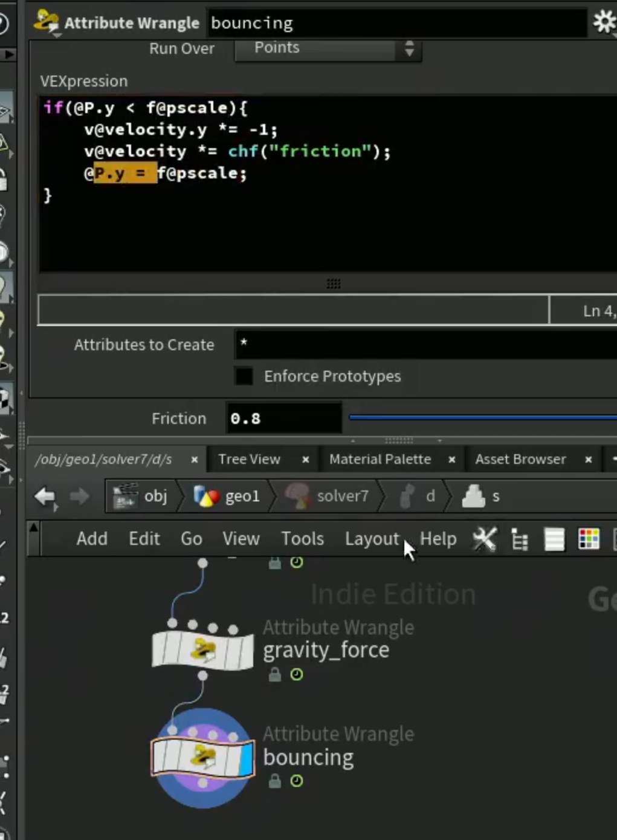Close the /obj/geo1/solver7/d/s tab

pyautogui.click(x=194, y=460)
